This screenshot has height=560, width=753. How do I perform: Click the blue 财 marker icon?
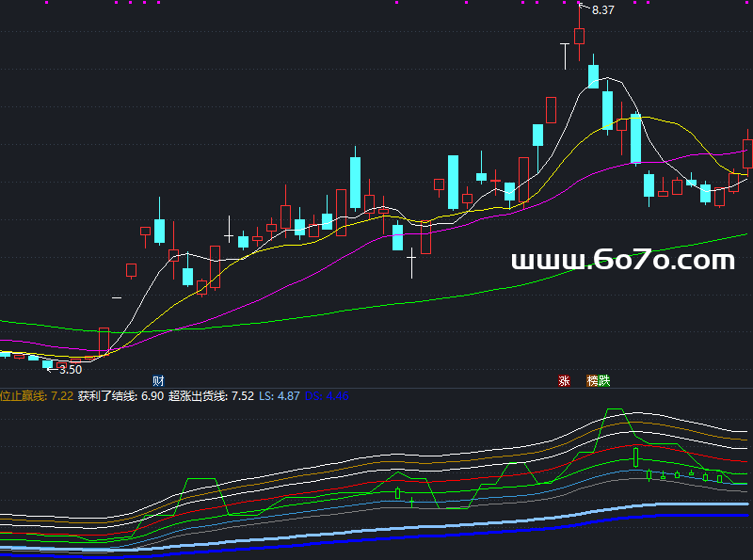[158, 381]
